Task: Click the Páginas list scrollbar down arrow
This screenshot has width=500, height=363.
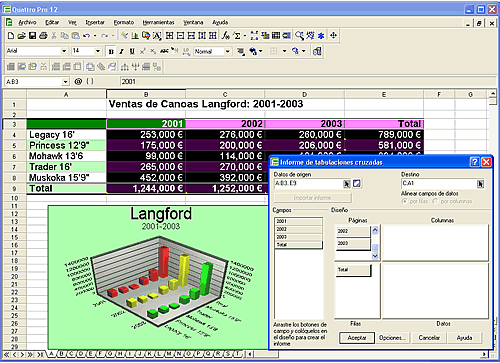Action: click(375, 256)
